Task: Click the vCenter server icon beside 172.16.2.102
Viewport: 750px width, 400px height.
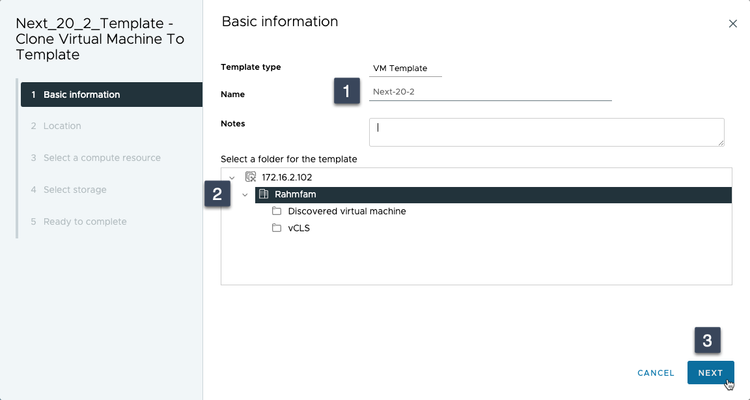Action: click(250, 177)
